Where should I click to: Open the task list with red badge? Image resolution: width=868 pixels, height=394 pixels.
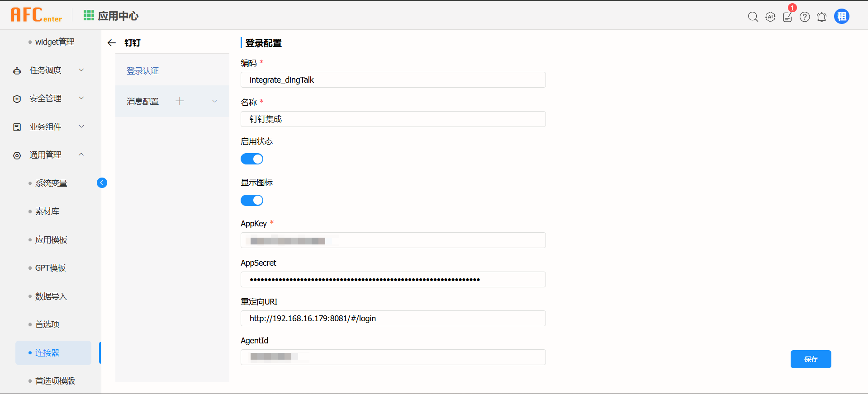click(x=787, y=17)
